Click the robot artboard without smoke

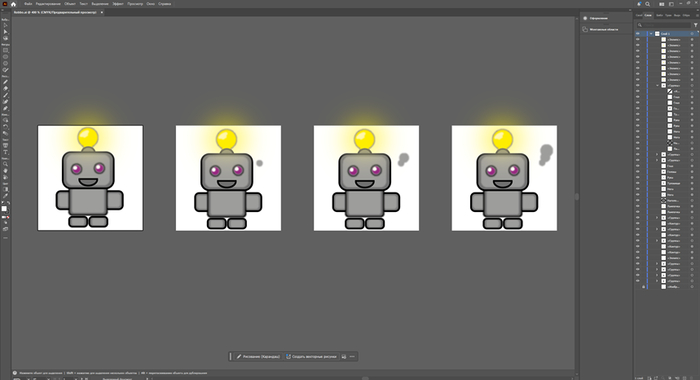click(x=90, y=178)
